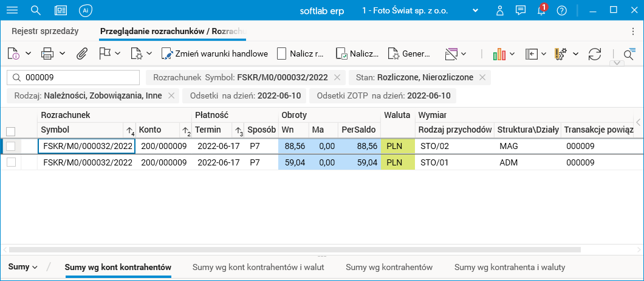
Task: Remove the Rodzaj filter chip
Action: (172, 96)
